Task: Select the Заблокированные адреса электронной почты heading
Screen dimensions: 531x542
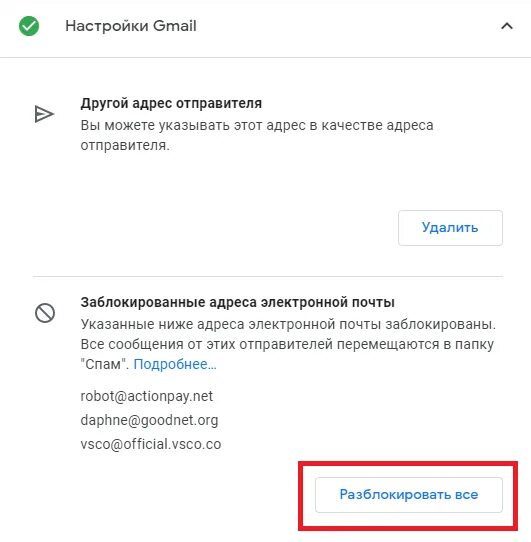Action: [237, 302]
